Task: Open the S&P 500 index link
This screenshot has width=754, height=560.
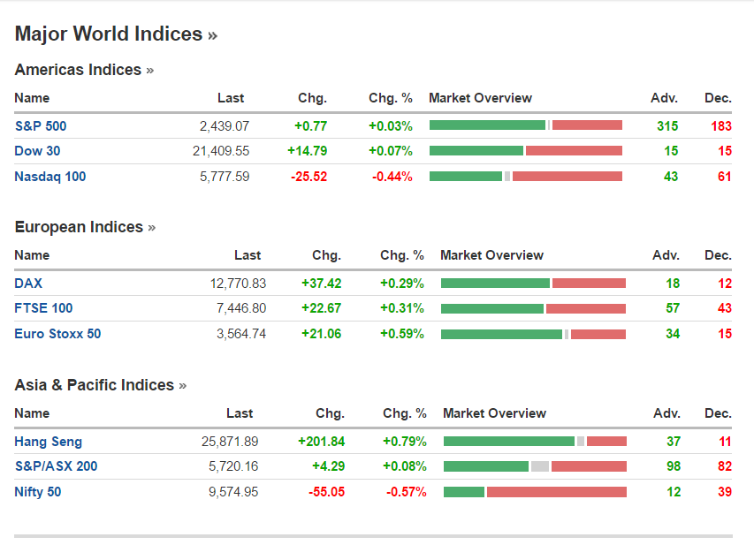Action: [41, 125]
